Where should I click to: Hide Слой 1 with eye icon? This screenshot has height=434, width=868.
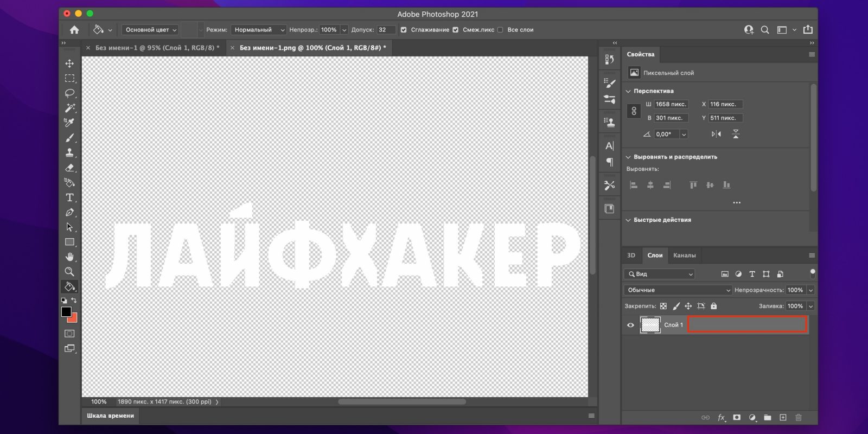630,325
